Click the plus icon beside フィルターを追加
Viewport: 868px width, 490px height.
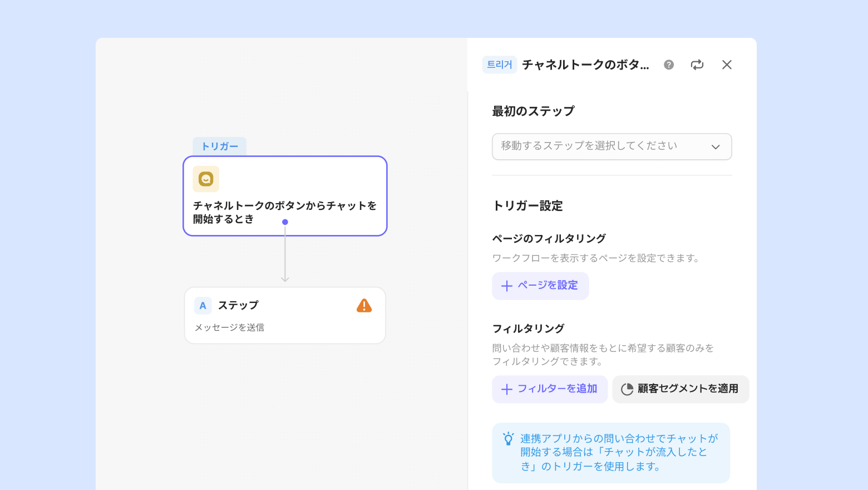click(506, 389)
